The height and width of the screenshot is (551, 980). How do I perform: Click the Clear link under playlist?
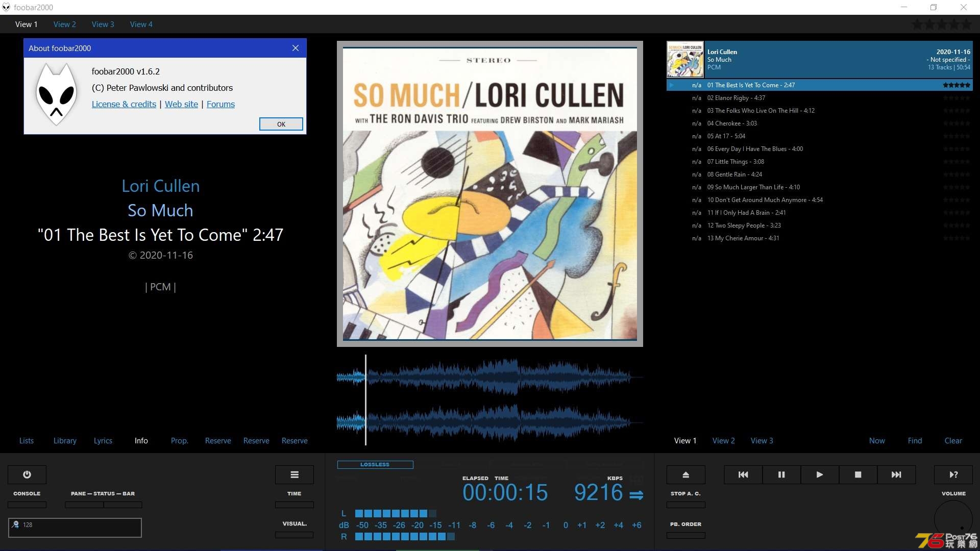tap(953, 440)
